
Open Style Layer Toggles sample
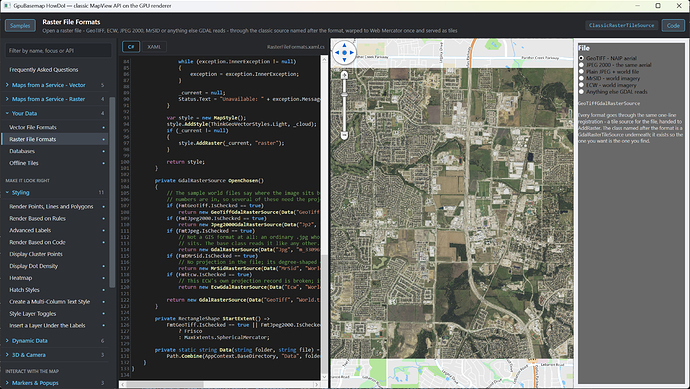[x=55, y=314]
